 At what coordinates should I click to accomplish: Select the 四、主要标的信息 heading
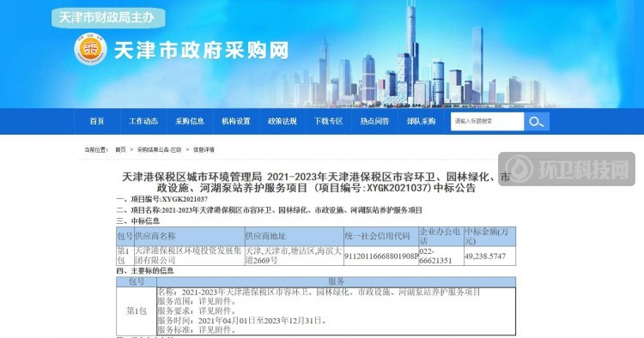(145, 271)
